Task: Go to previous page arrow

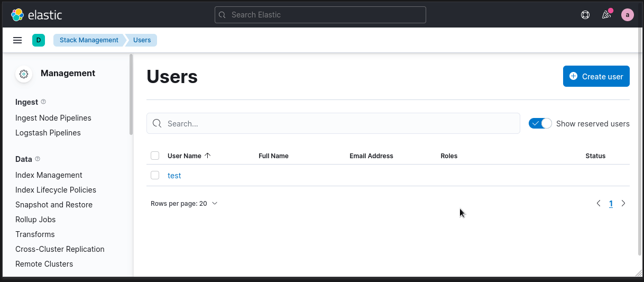Action: click(599, 203)
